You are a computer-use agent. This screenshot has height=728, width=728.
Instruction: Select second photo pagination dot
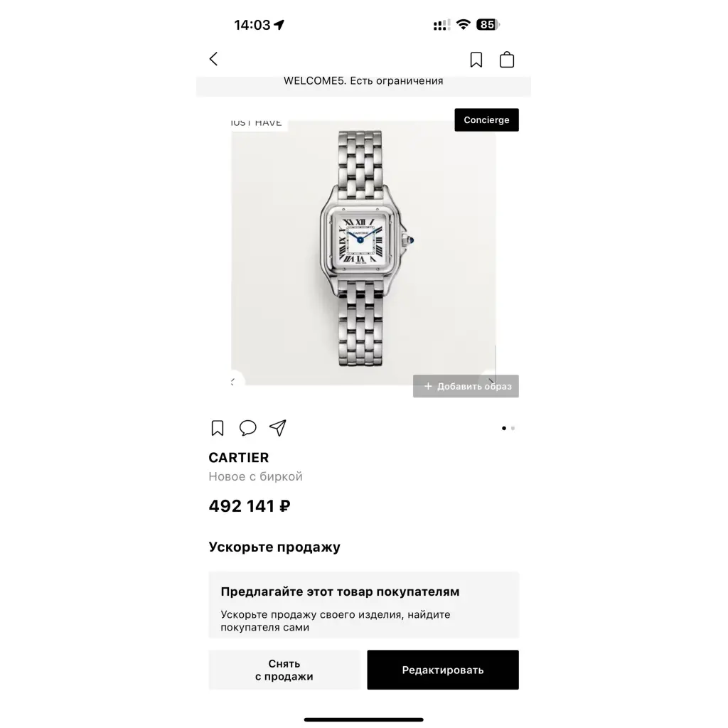tap(513, 428)
